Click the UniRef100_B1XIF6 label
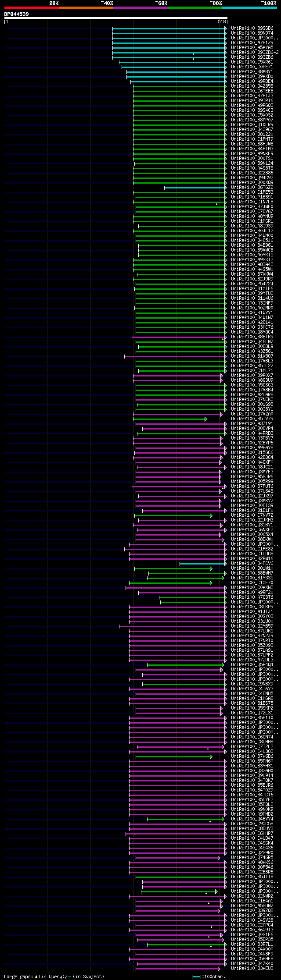 tap(252, 289)
